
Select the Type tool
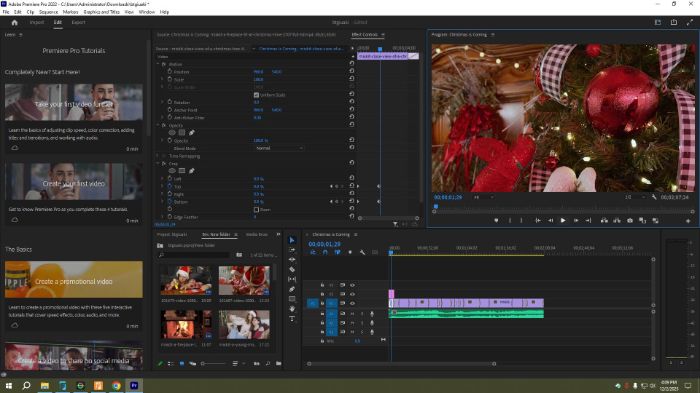pyautogui.click(x=292, y=319)
